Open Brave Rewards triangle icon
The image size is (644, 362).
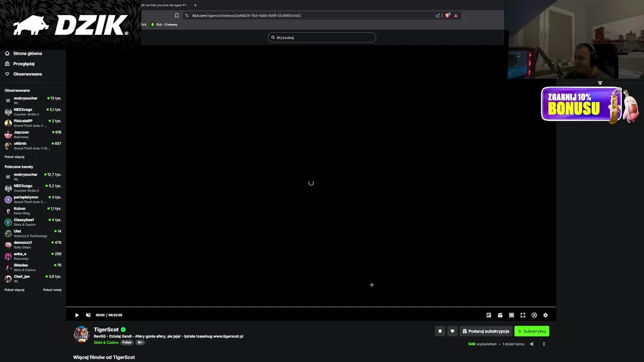click(456, 16)
